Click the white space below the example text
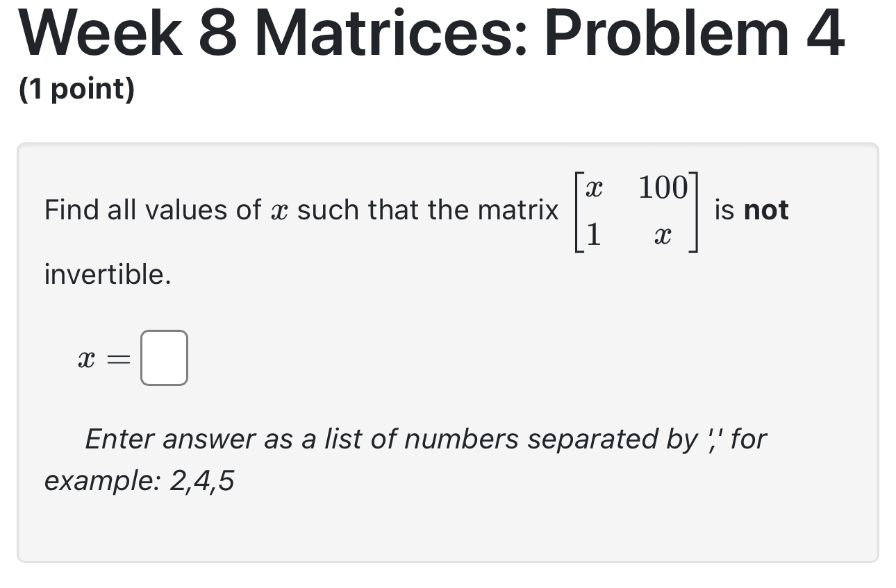 point(448,528)
